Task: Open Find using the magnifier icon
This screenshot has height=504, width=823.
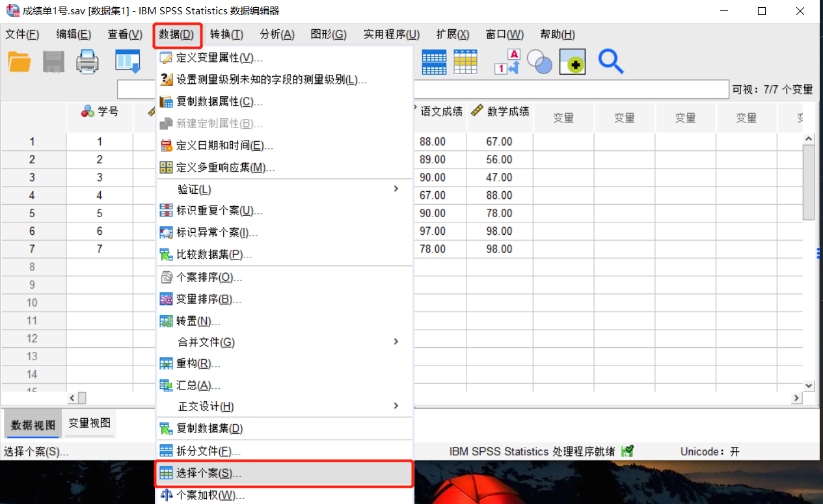Action: (x=611, y=61)
